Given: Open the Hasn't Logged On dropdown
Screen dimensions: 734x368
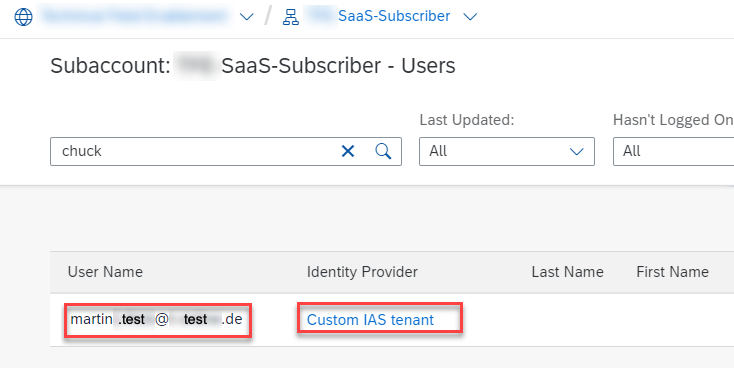Looking at the screenshot, I should (x=674, y=151).
